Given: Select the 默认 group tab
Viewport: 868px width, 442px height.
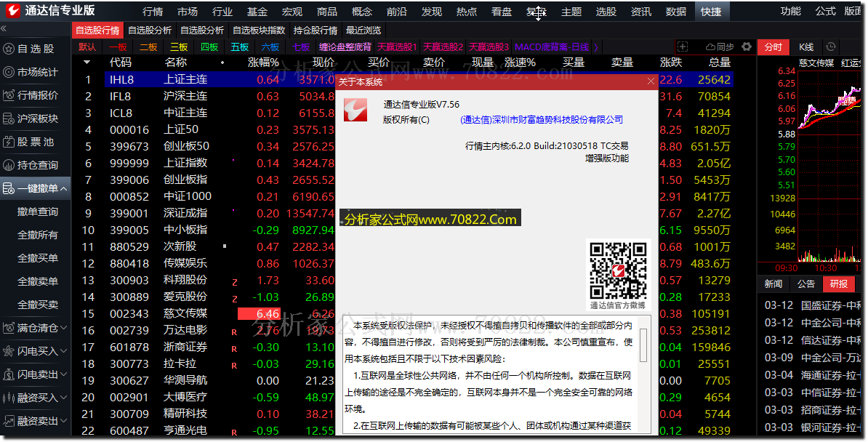Looking at the screenshot, I should coord(87,47).
